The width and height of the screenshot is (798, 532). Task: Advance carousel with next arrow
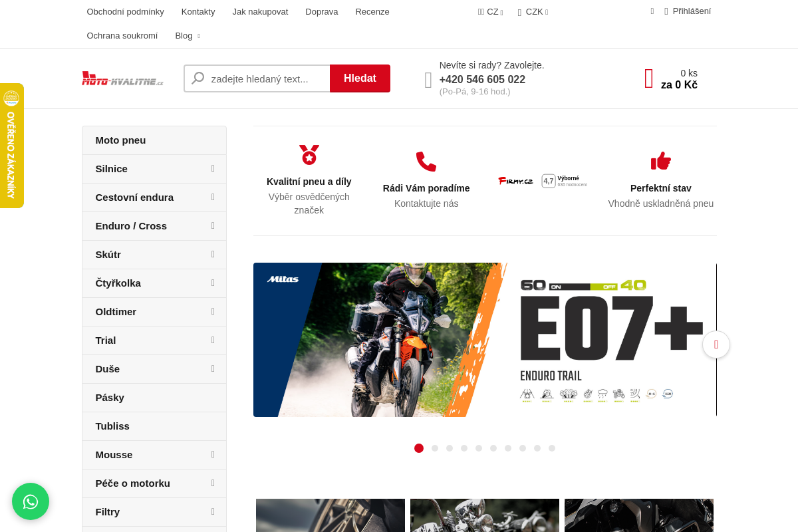716,344
